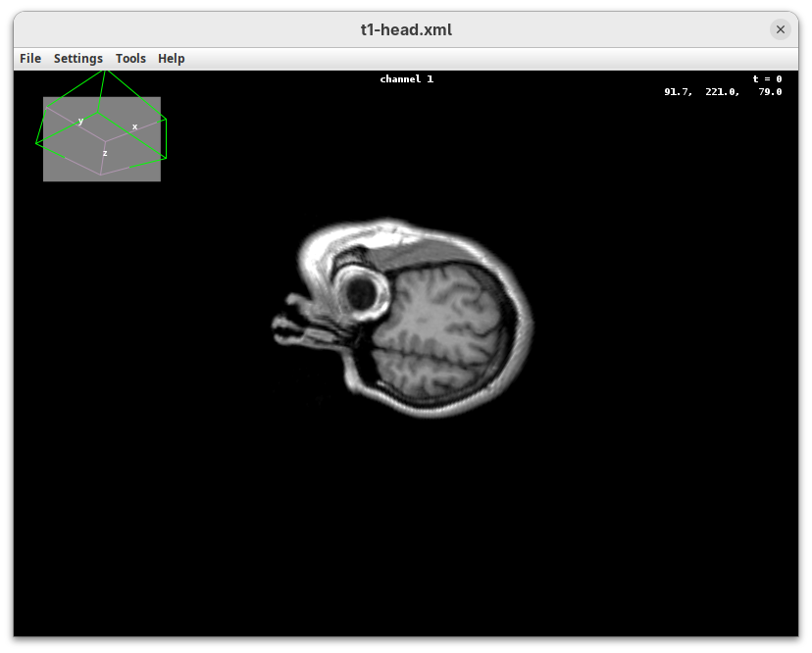812x653 pixels.
Task: Click the nose tip in the MRI
Action: click(x=278, y=326)
